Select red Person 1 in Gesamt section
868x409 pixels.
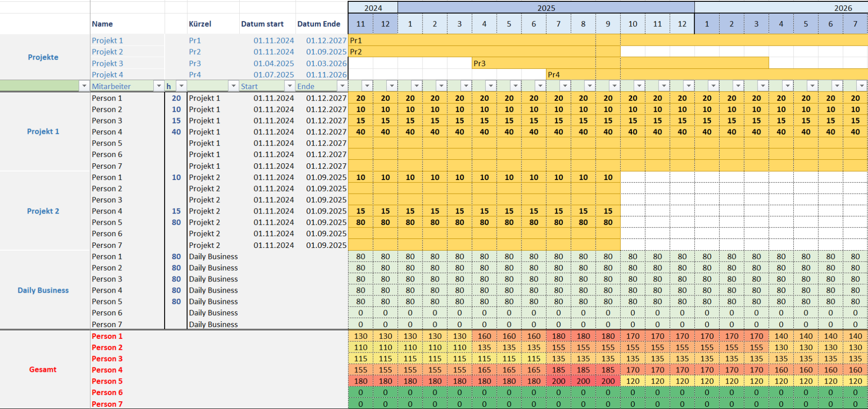(107, 336)
